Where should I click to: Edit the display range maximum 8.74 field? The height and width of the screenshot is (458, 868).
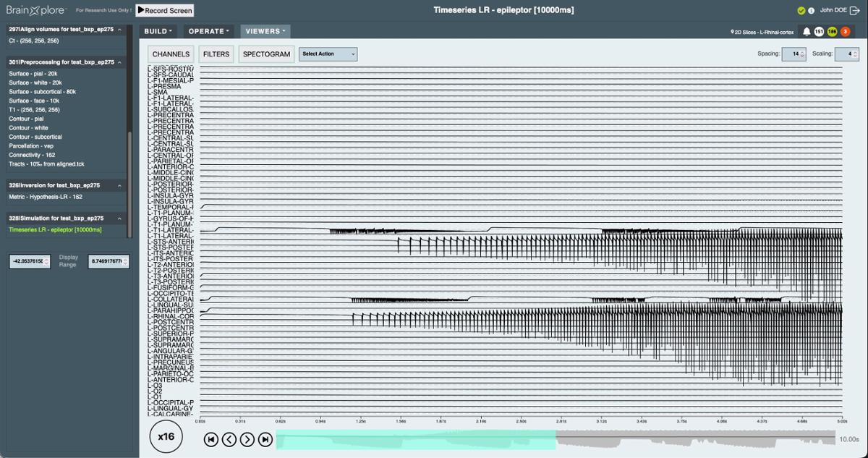click(109, 260)
